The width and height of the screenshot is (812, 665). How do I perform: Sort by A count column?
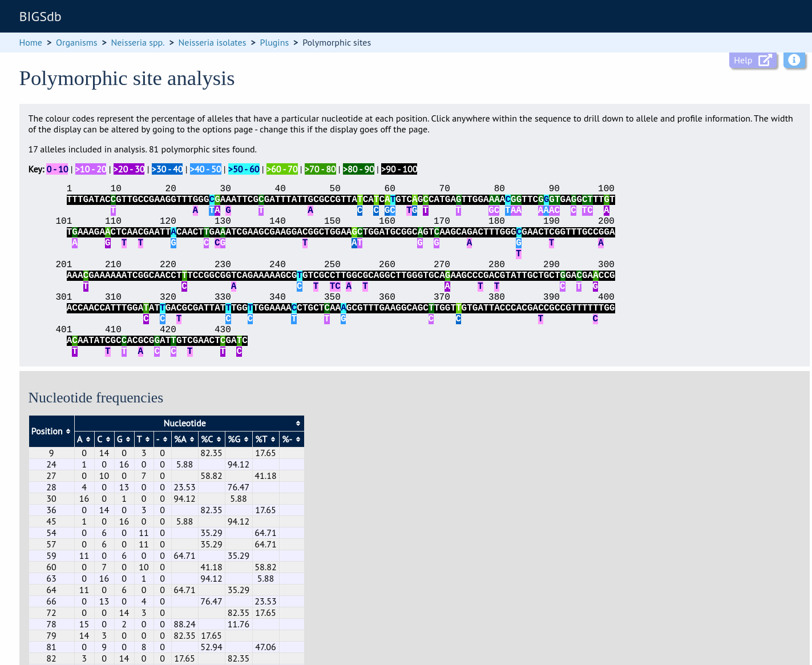(x=84, y=439)
